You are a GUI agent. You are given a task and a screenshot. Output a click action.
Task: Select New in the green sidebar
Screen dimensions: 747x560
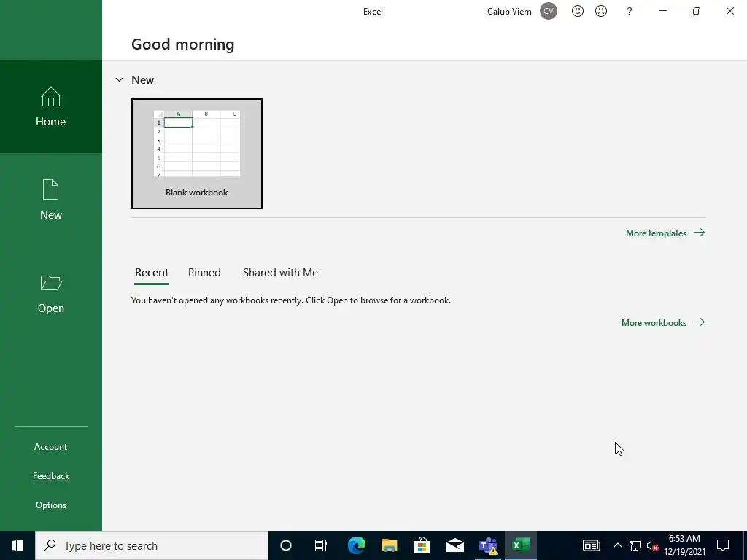pyautogui.click(x=51, y=200)
